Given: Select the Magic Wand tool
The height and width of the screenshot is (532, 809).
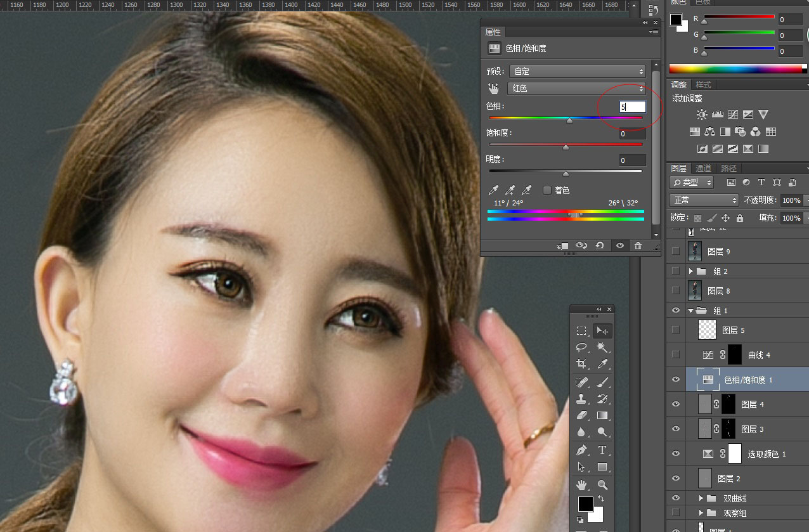Looking at the screenshot, I should 602,347.
